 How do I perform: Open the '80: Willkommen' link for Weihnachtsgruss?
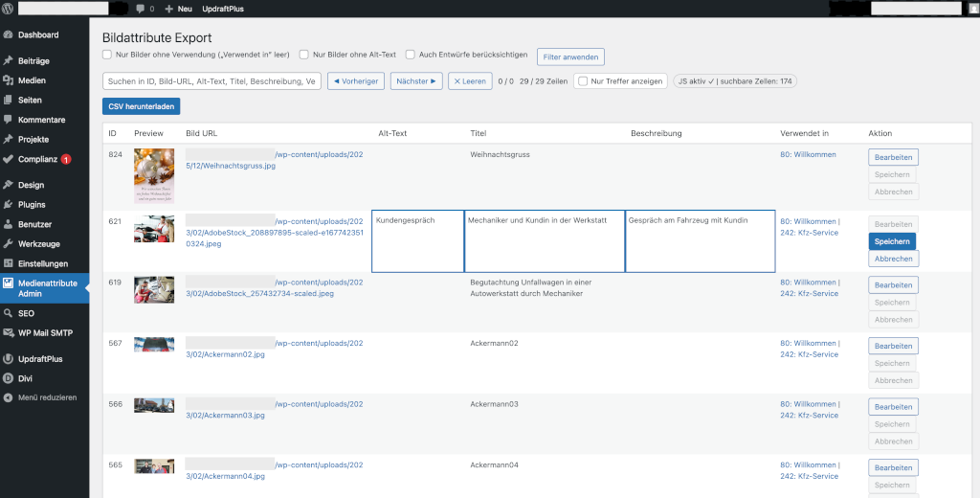click(808, 154)
